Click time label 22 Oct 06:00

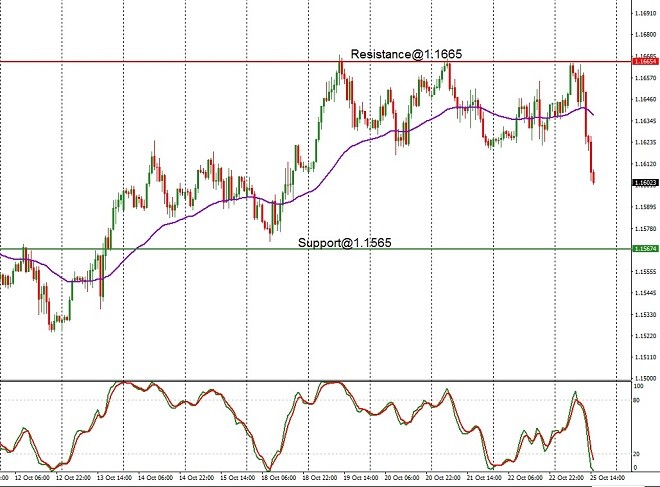click(525, 478)
